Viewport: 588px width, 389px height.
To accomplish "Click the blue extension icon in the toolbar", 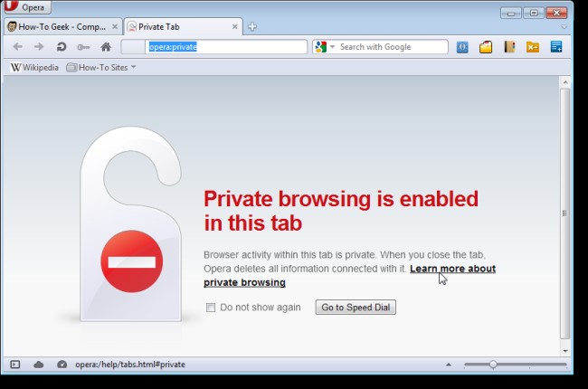I will 462,47.
